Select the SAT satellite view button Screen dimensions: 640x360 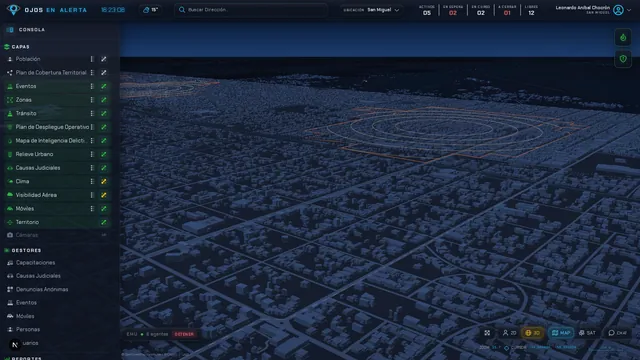tap(587, 333)
